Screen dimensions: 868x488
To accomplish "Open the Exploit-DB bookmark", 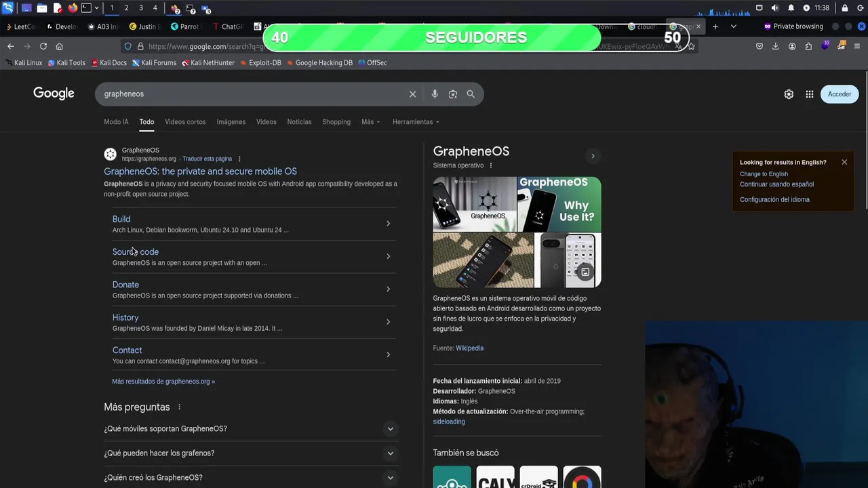I will (260, 62).
